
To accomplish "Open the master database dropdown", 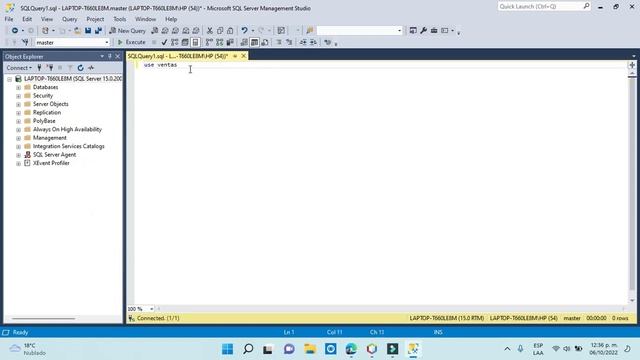I will (x=107, y=42).
